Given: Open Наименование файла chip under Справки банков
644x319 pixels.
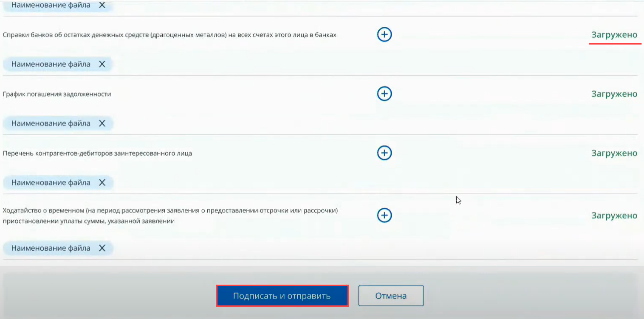Looking at the screenshot, I should point(51,64).
